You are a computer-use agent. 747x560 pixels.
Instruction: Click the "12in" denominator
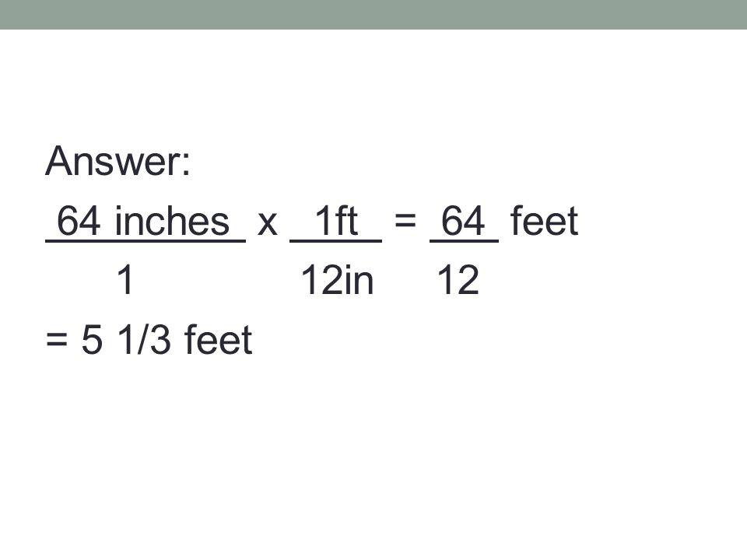[337, 280]
